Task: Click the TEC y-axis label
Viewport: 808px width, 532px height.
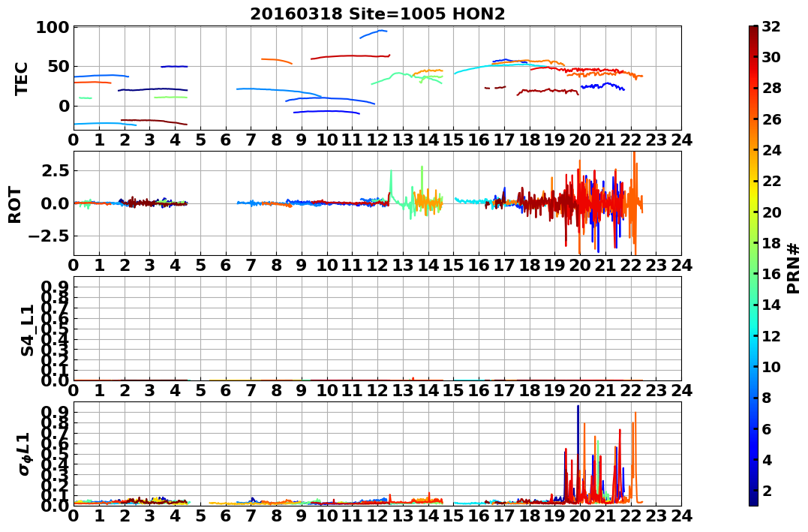Action: click(20, 78)
